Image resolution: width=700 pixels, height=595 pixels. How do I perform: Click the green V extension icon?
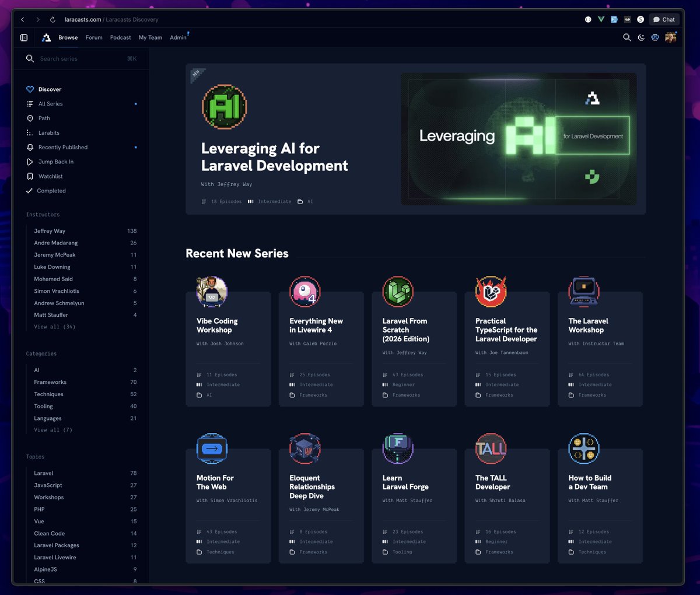pos(601,19)
